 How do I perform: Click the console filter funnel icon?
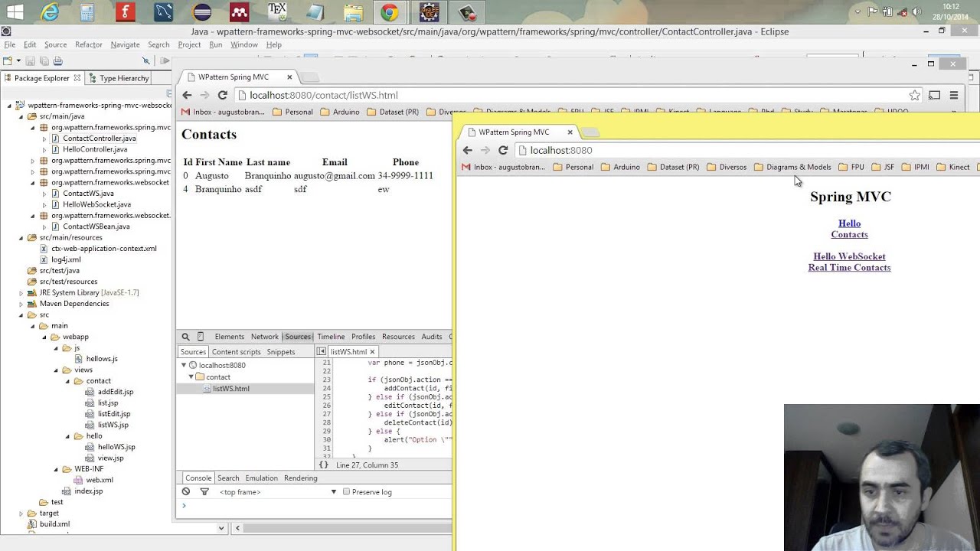coord(204,492)
